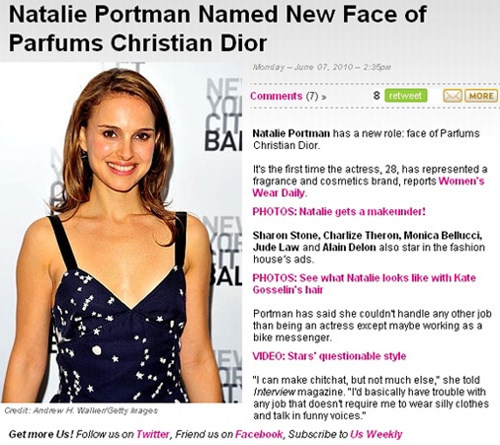The width and height of the screenshot is (500, 445).
Task: Click the Us Weekly subscribe link
Action: click(376, 434)
